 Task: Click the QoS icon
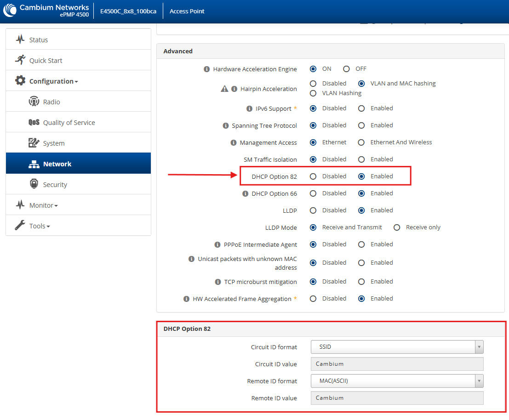(34, 122)
